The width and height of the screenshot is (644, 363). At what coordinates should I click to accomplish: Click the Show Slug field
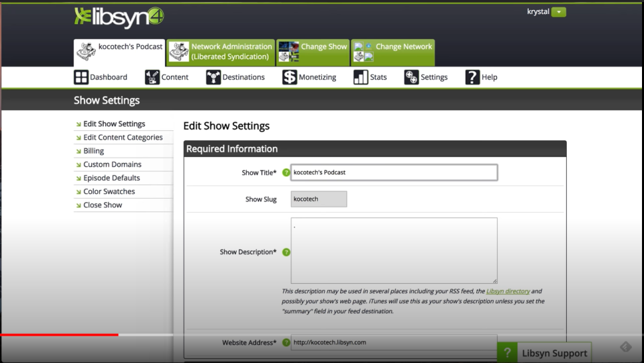click(319, 199)
